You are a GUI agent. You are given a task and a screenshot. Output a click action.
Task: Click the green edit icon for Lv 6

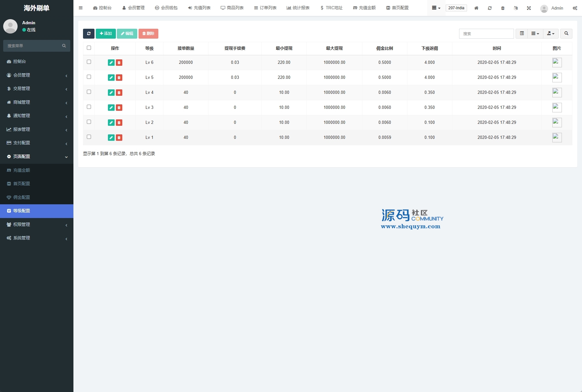pos(111,63)
